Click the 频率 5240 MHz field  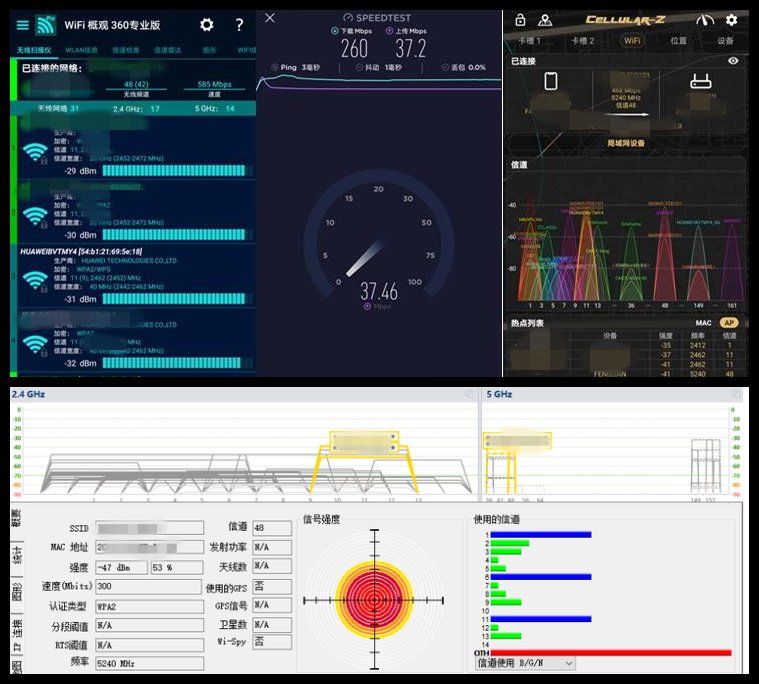(x=150, y=663)
